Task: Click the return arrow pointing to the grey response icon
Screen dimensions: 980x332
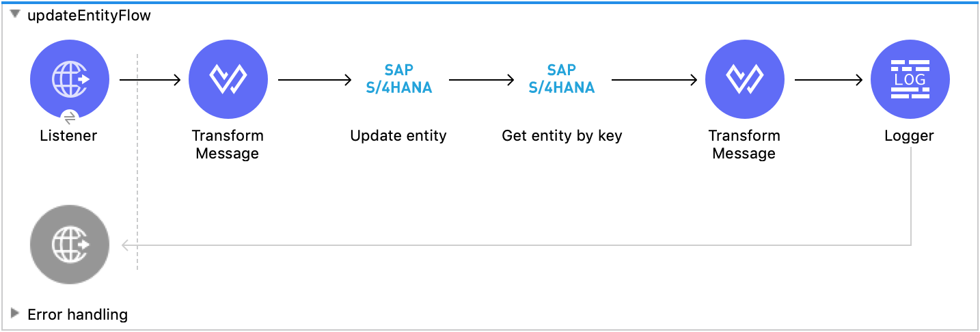Action: click(x=127, y=245)
